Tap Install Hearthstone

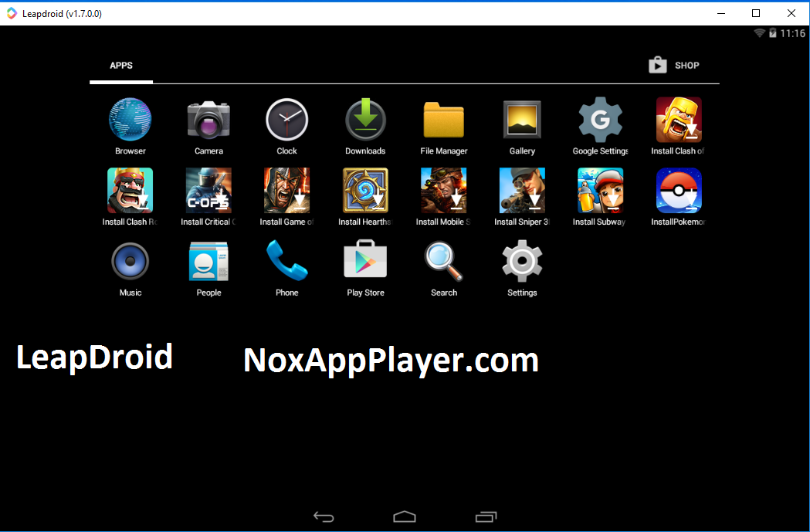tap(364, 190)
